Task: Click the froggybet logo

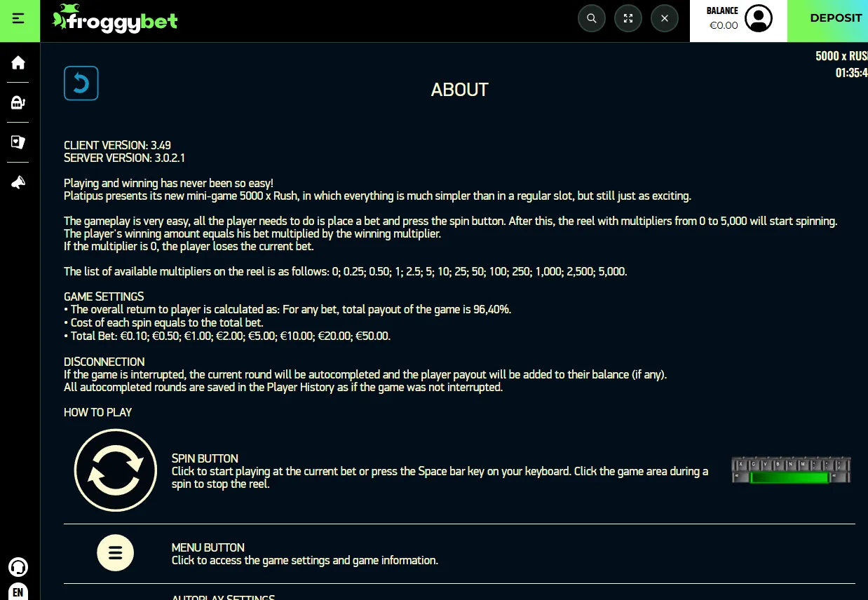Action: [116, 18]
